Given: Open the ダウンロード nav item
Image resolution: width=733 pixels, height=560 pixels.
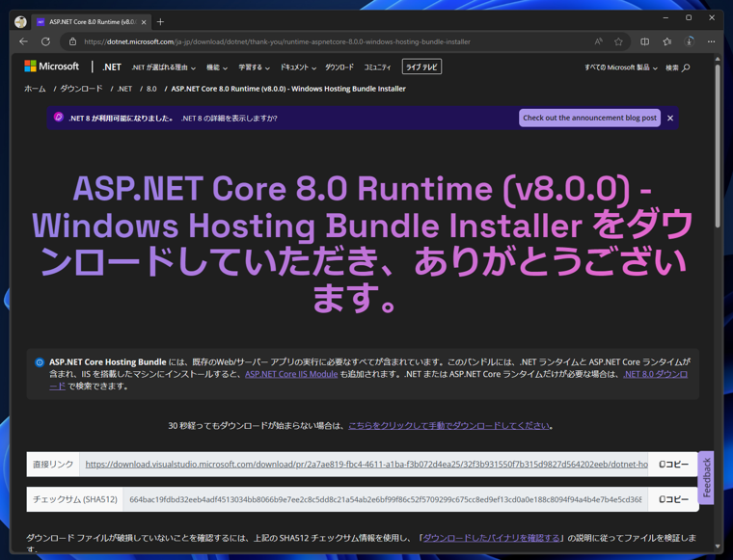Looking at the screenshot, I should pos(339,67).
